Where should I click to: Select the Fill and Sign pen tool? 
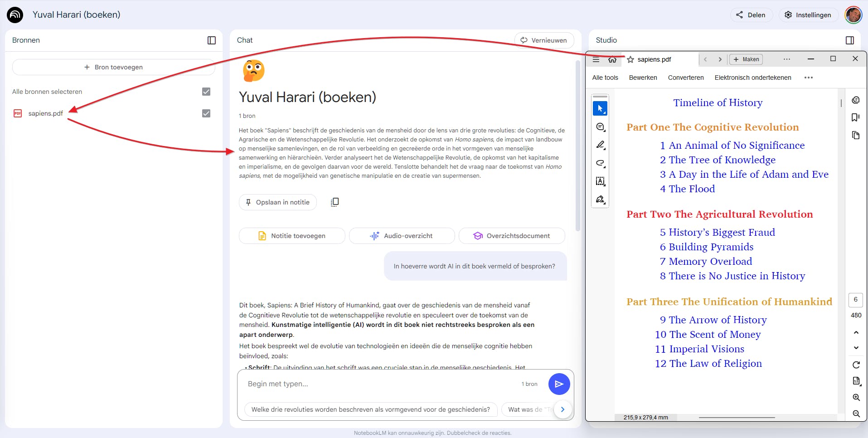tap(600, 200)
